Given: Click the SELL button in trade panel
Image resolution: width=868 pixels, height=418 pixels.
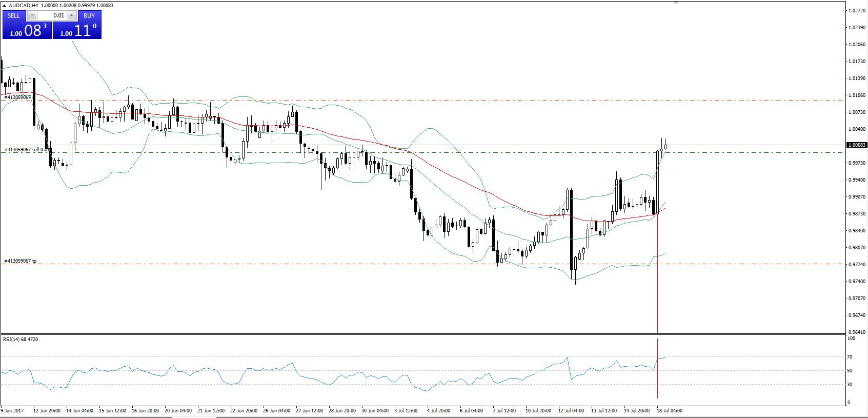Looking at the screenshot, I should click(x=14, y=15).
